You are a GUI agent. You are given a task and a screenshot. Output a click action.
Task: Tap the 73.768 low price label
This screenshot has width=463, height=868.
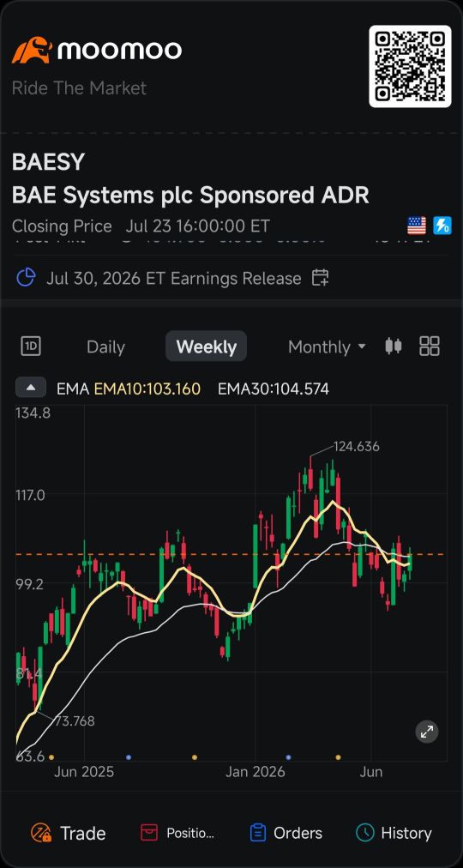click(x=74, y=721)
